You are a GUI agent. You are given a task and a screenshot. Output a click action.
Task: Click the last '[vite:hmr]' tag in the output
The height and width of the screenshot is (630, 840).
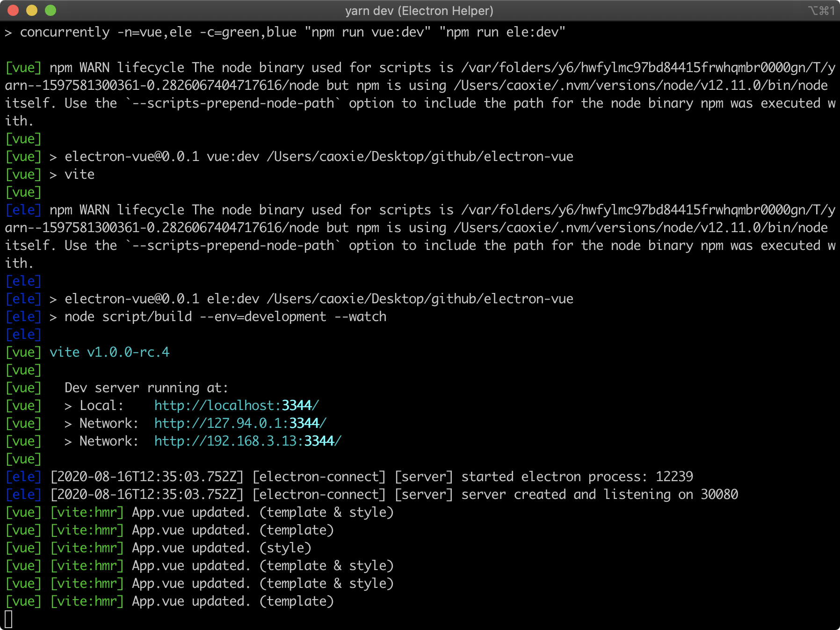click(87, 601)
